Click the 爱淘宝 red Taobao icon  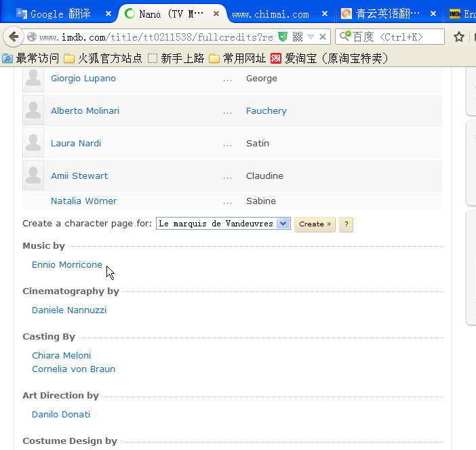tap(276, 58)
